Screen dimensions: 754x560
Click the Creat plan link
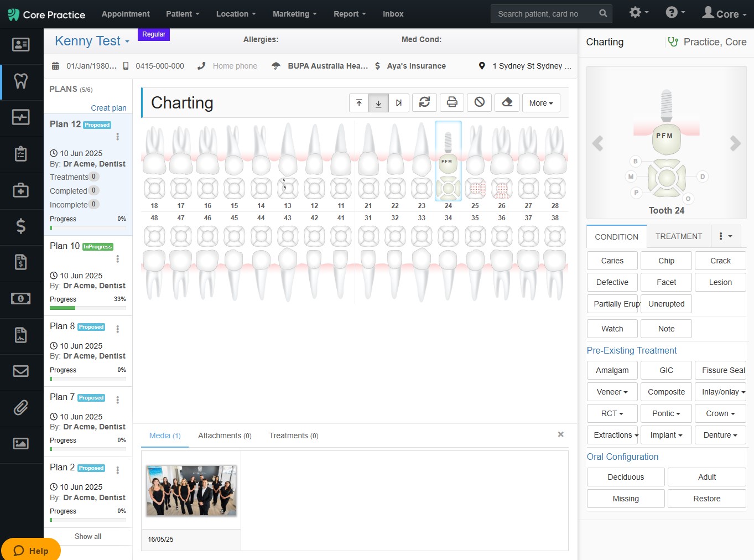click(108, 108)
